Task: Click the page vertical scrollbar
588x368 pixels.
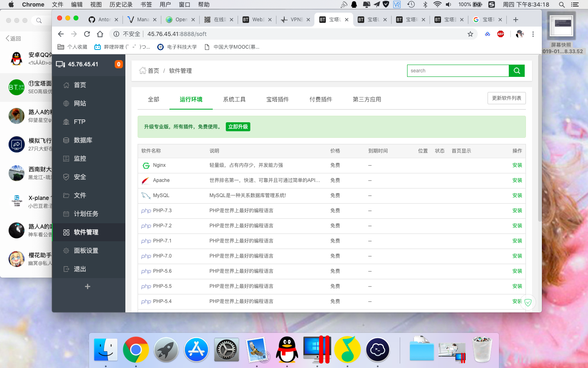Action: click(540, 139)
